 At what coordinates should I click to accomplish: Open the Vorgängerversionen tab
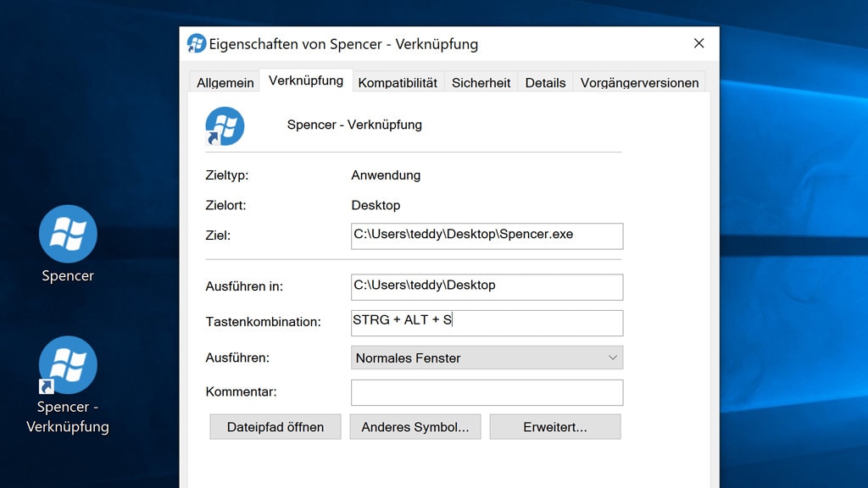pos(638,82)
